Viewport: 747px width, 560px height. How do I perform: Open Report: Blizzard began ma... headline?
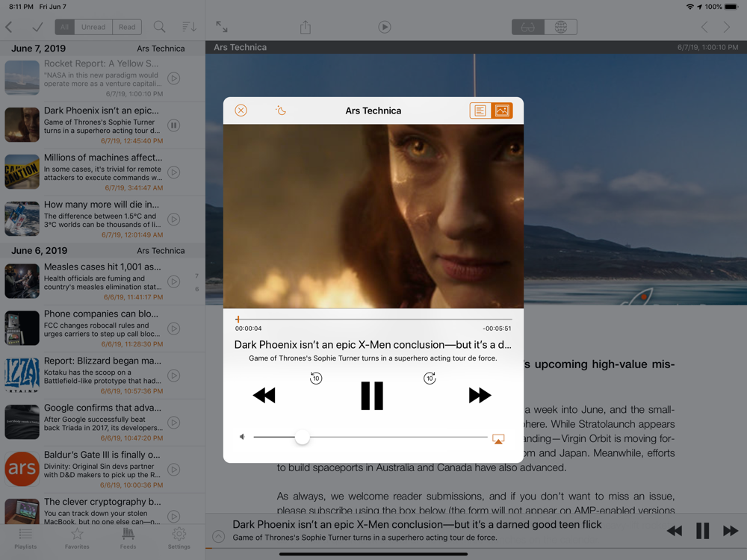pos(102,361)
